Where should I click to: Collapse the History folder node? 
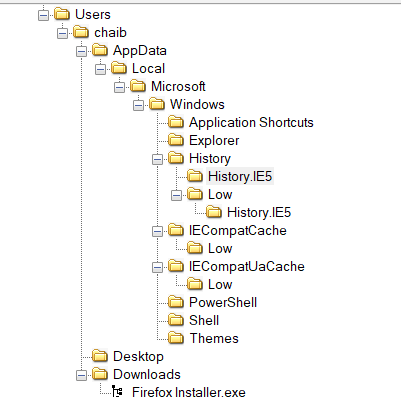pyautogui.click(x=157, y=159)
